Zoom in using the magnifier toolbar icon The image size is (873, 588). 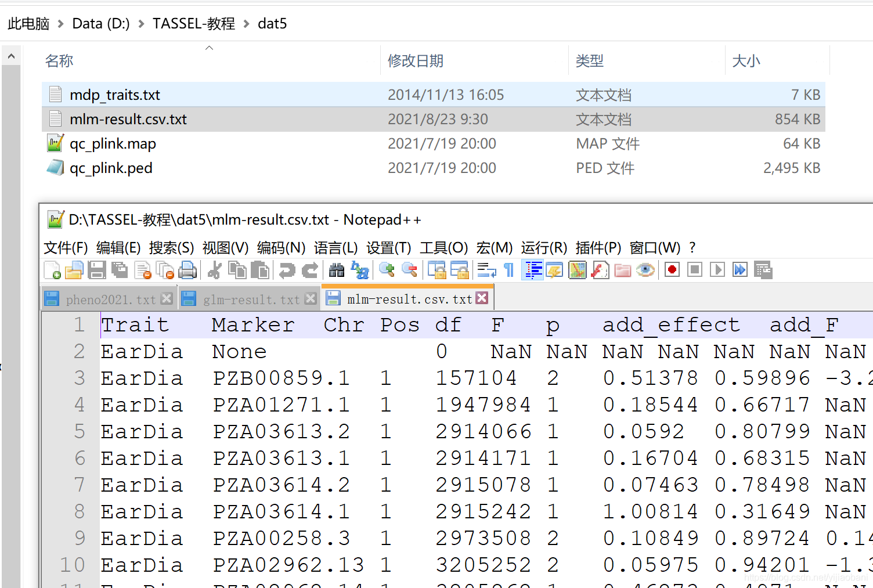pos(387,270)
